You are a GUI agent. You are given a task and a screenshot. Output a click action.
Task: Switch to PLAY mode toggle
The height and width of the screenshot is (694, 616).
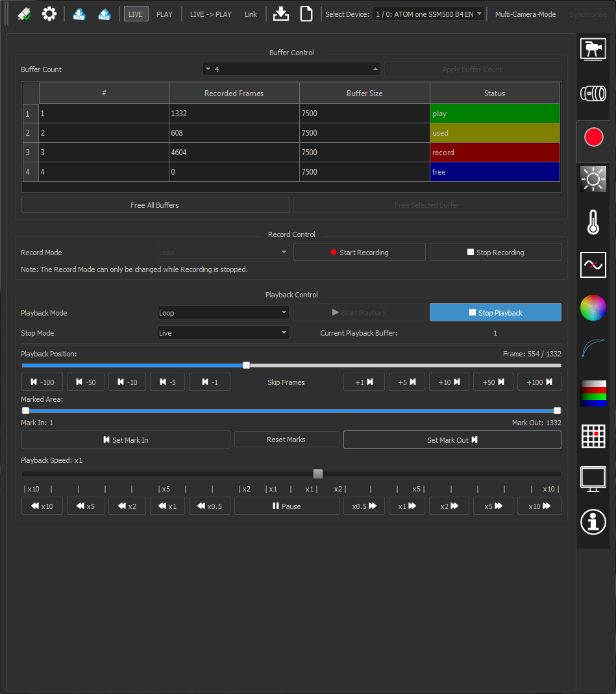coord(165,14)
